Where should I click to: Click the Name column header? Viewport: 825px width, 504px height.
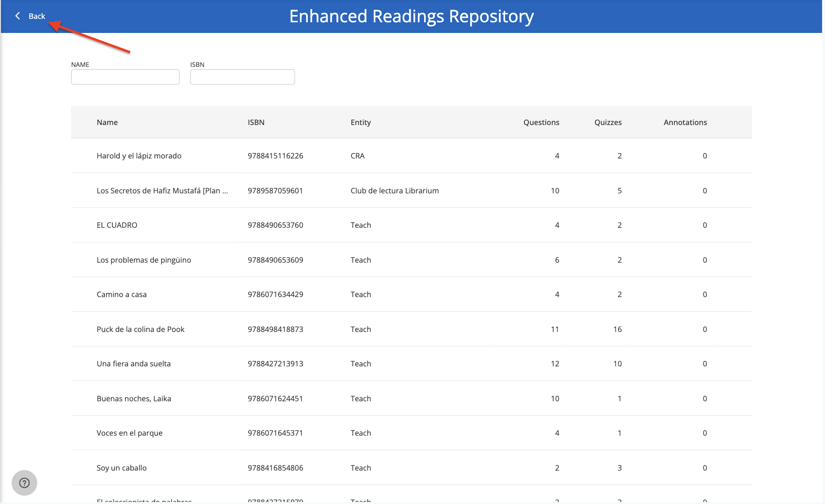[x=107, y=122]
